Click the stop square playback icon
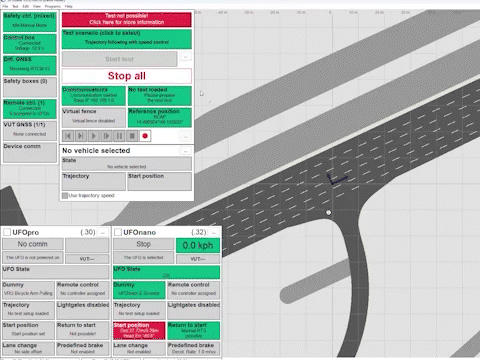 (x=132, y=136)
